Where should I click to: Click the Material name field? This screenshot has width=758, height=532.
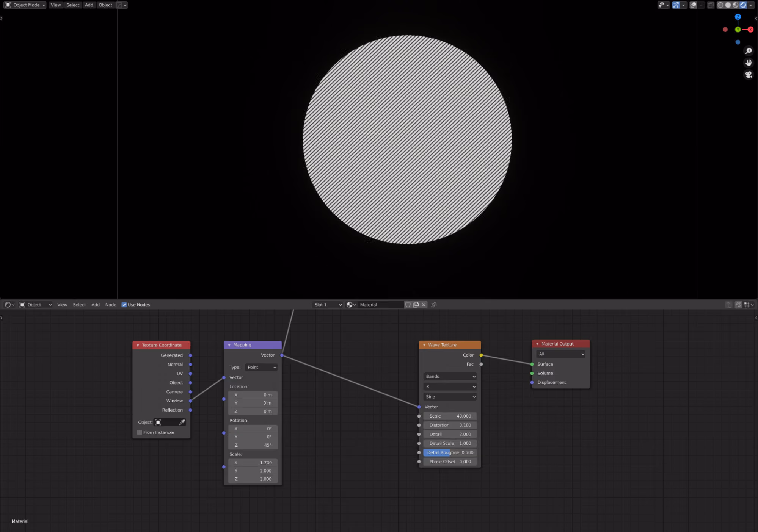(380, 305)
